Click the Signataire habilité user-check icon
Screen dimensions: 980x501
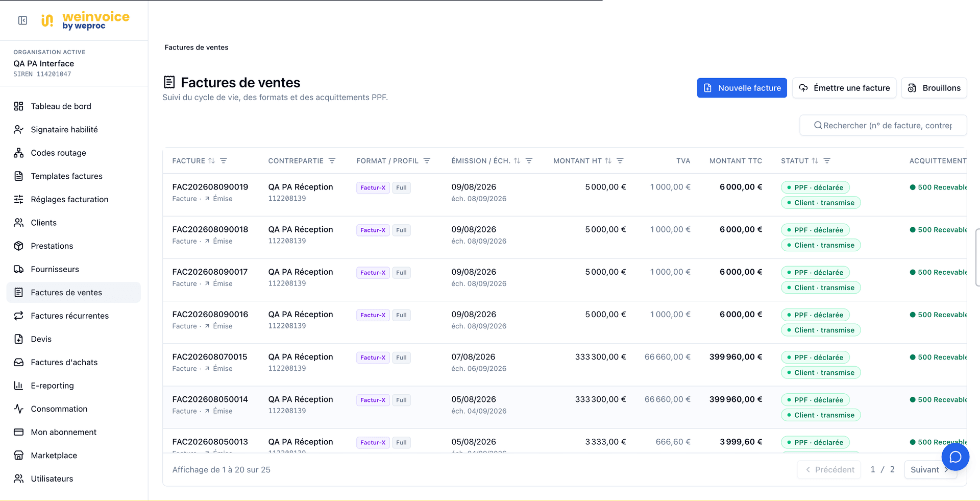coord(19,130)
